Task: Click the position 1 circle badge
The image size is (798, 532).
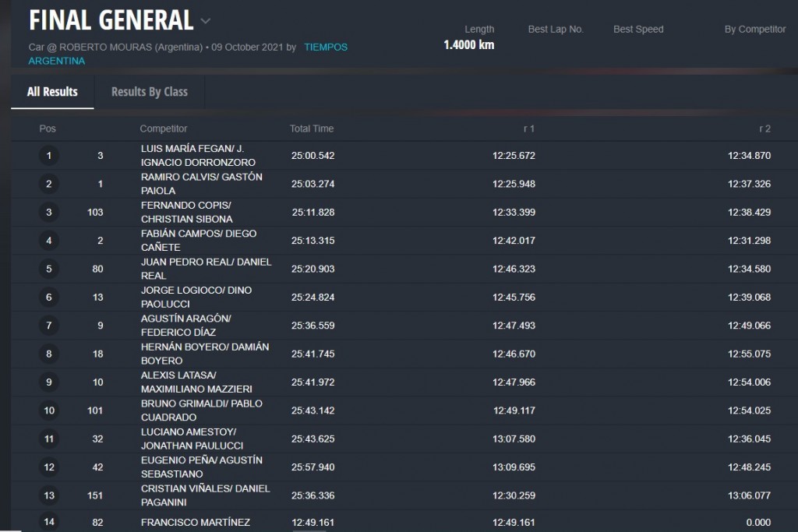Action: pos(49,156)
